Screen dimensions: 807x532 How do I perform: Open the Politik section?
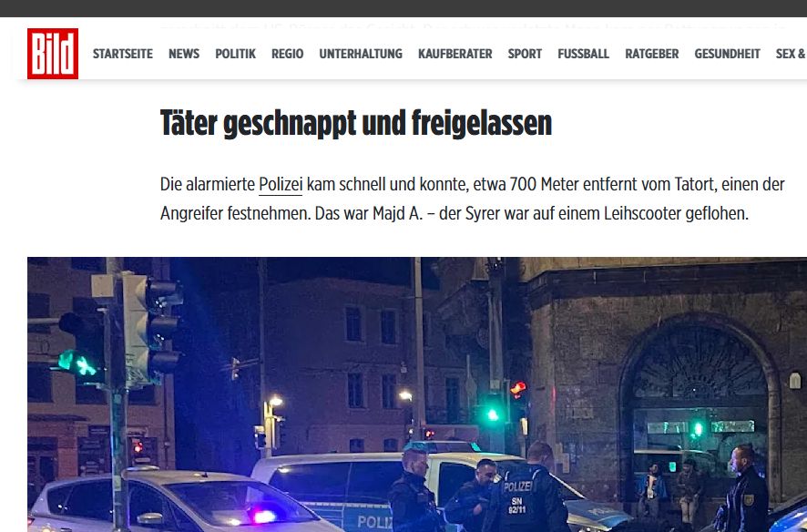tap(235, 54)
